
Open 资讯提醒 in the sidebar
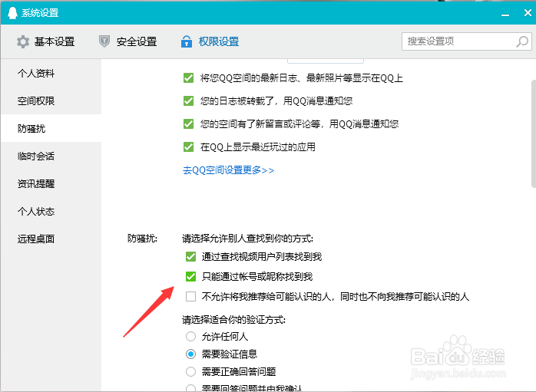tap(51, 183)
